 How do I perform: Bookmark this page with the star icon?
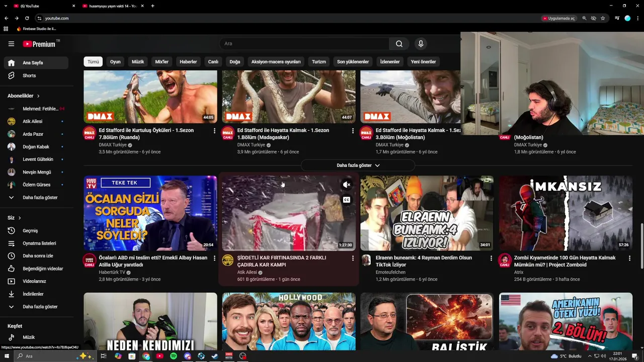pos(603,18)
